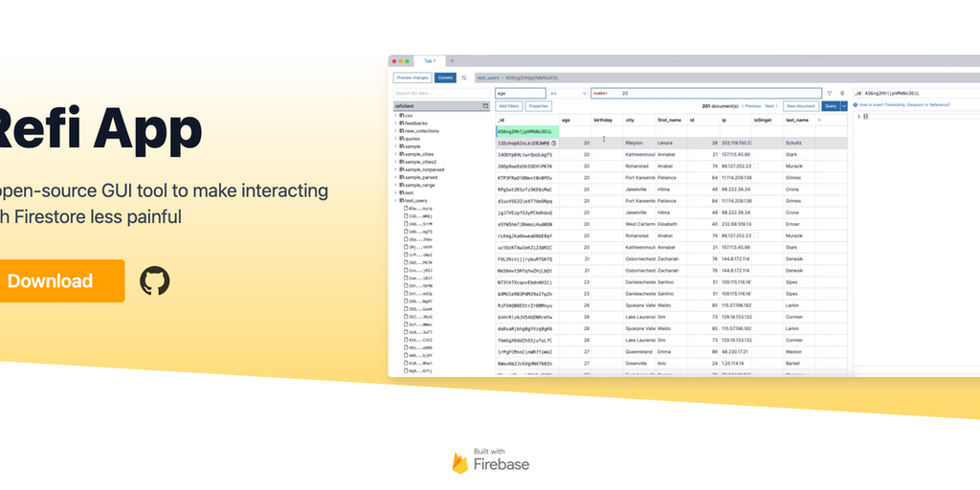Click the Ernser last name cell
The image size is (980, 490).
[799, 224]
